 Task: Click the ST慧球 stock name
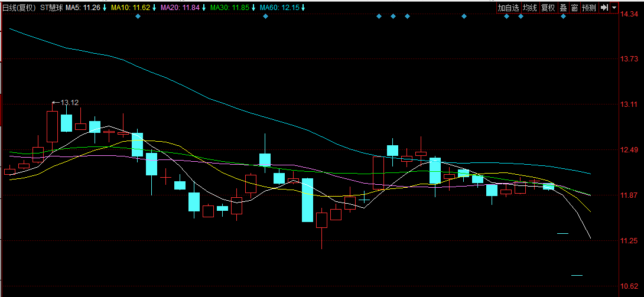pos(51,8)
